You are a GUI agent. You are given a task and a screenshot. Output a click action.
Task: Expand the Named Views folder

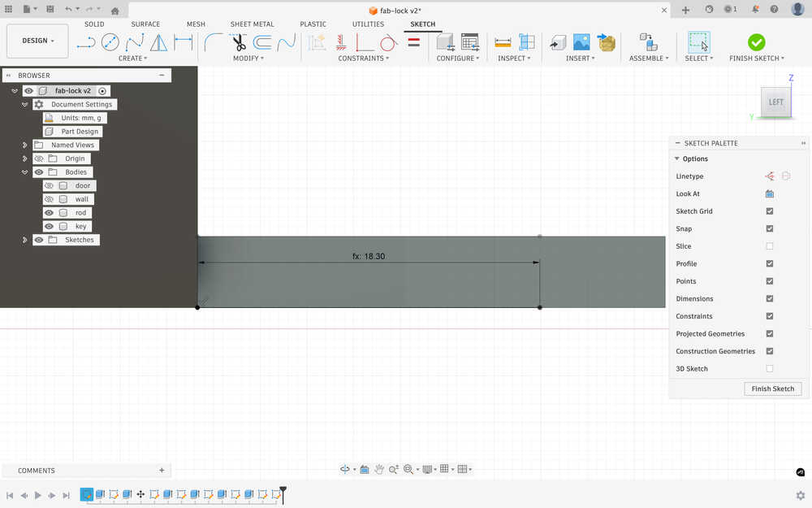pos(25,145)
